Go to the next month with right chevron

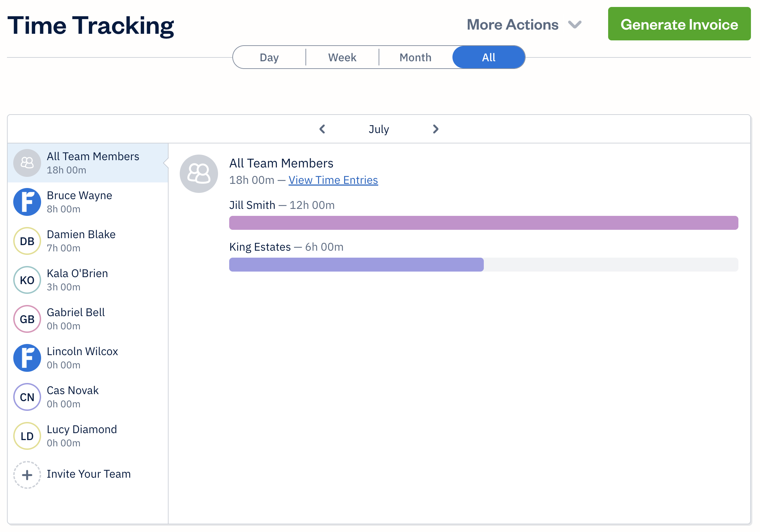click(x=435, y=129)
